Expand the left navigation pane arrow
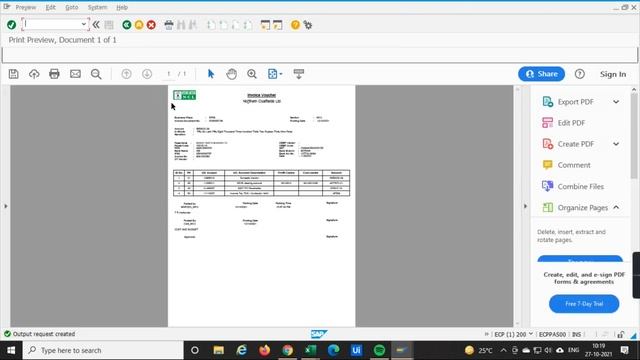The width and height of the screenshot is (640, 360). [6, 206]
